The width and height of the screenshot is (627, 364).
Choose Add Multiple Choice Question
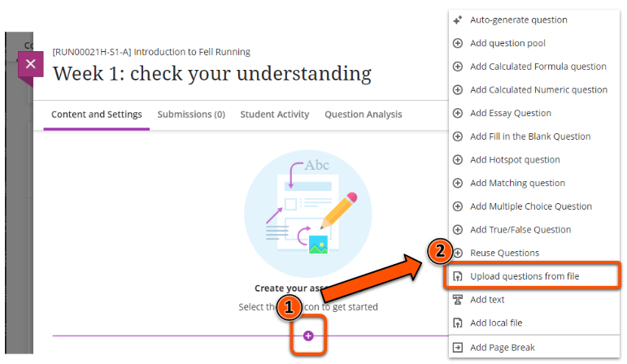coord(531,206)
